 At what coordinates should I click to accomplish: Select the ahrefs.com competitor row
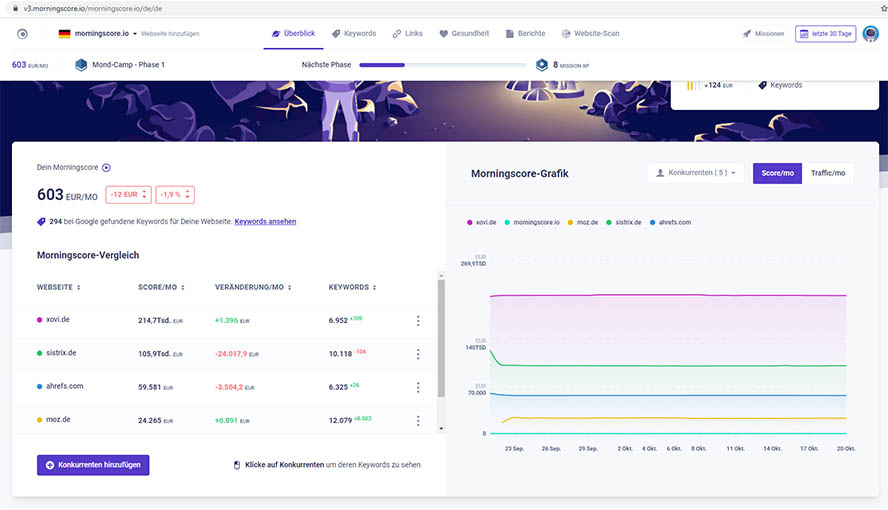(225, 387)
